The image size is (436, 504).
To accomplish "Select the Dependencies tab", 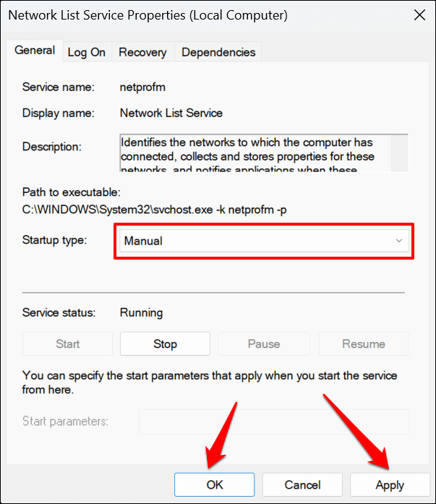I will [218, 52].
